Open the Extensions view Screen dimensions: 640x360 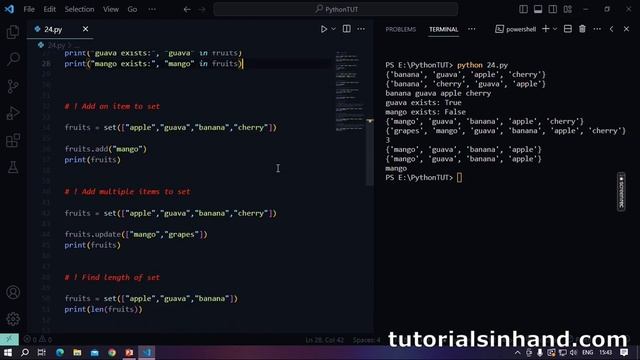pyautogui.click(x=13, y=140)
